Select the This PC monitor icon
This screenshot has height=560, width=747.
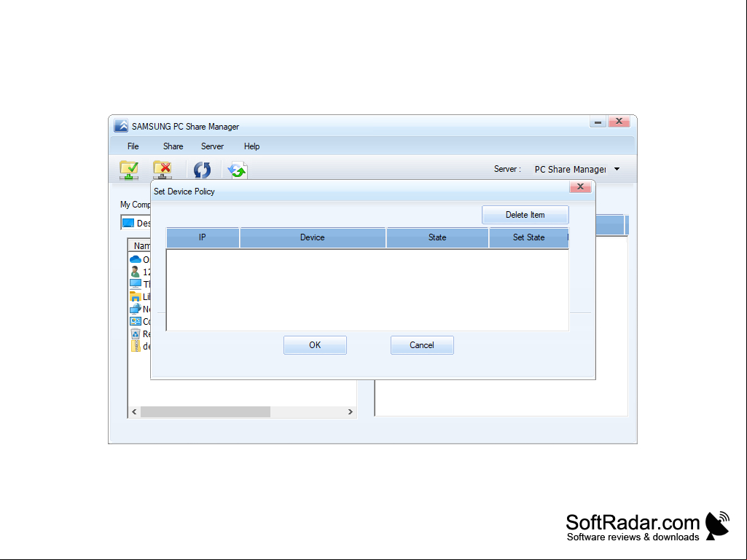(136, 284)
